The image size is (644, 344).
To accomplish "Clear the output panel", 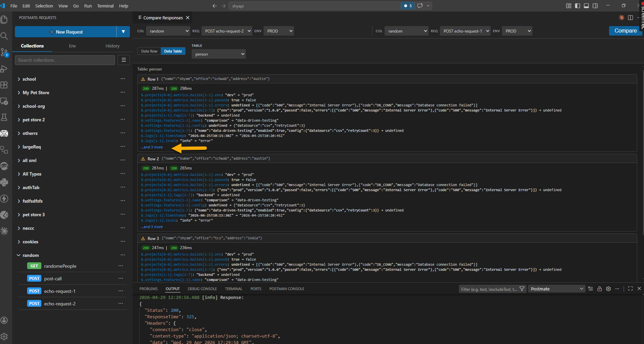I will [x=590, y=289].
